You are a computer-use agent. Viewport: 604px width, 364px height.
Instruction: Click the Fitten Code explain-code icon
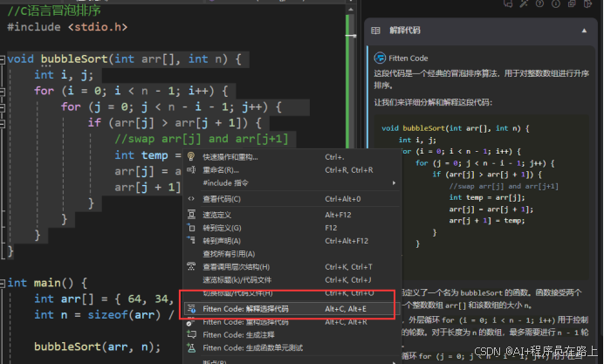pos(191,308)
